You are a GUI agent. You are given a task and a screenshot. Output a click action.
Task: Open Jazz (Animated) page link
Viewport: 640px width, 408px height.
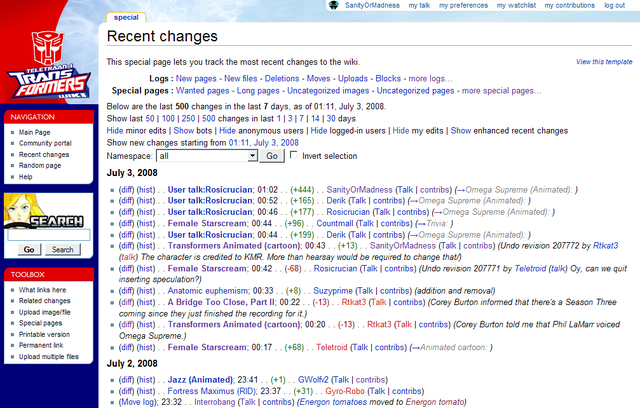click(x=200, y=380)
